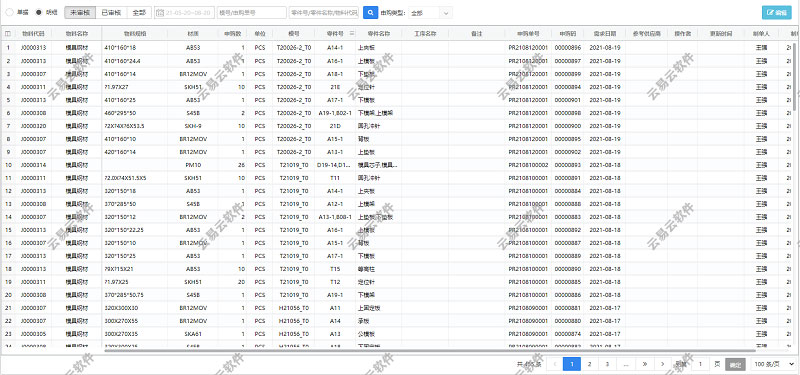Image resolution: width=800 pixels, height=375 pixels.
Task: Go to next page using single right arrow
Action: tap(662, 364)
